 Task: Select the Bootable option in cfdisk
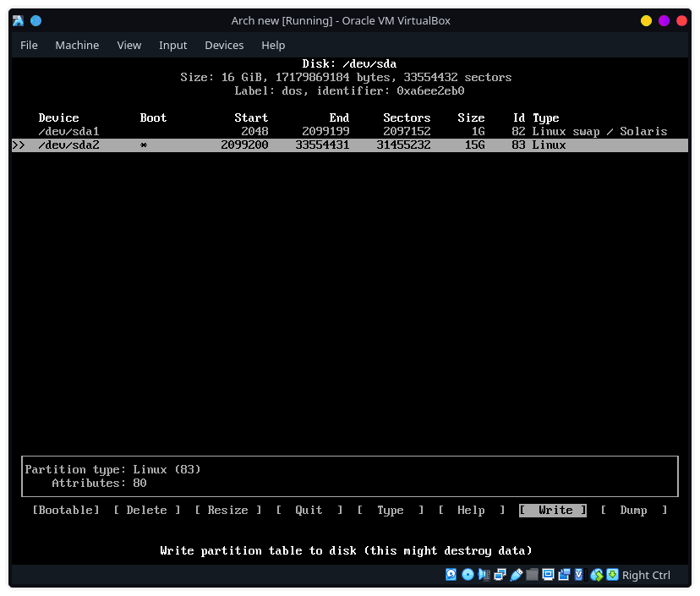coord(66,510)
